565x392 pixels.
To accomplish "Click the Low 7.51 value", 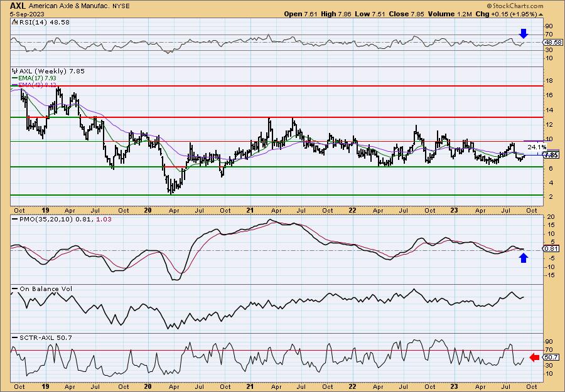I will [x=370, y=14].
